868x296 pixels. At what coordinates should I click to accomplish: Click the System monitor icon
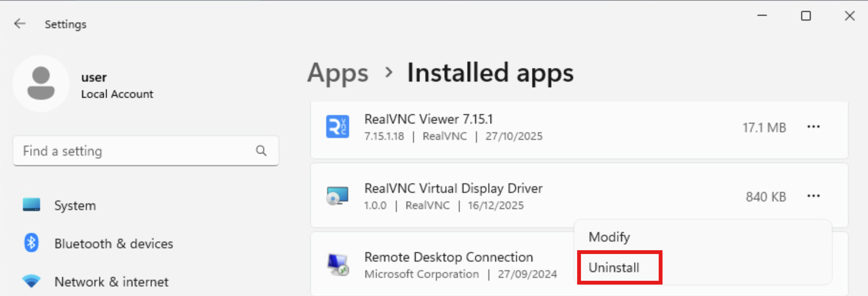pos(31,205)
